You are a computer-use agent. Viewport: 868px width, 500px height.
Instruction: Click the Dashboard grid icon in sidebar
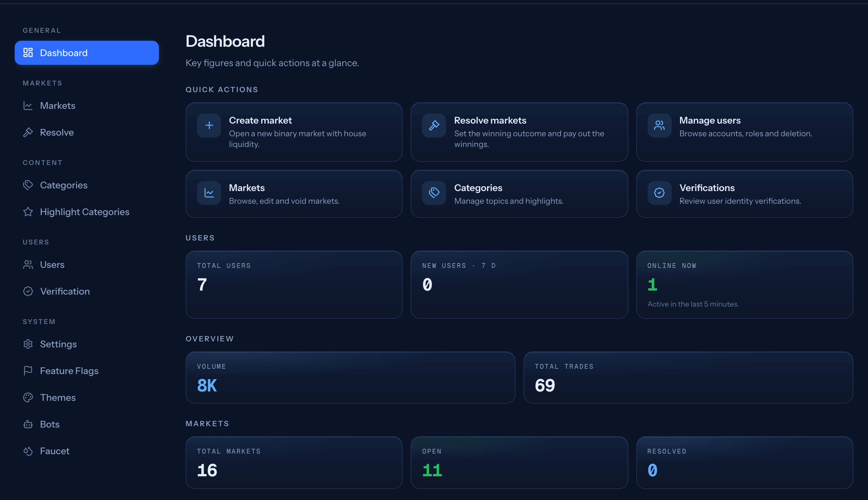pos(28,52)
